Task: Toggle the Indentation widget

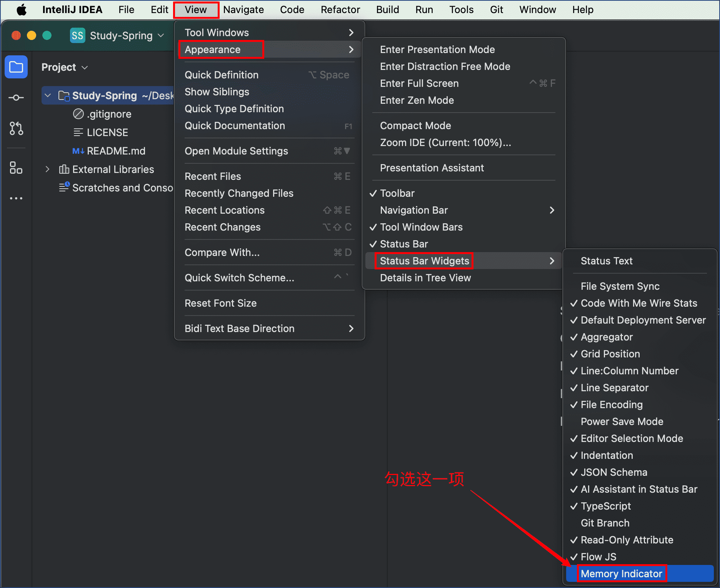Action: click(640, 455)
